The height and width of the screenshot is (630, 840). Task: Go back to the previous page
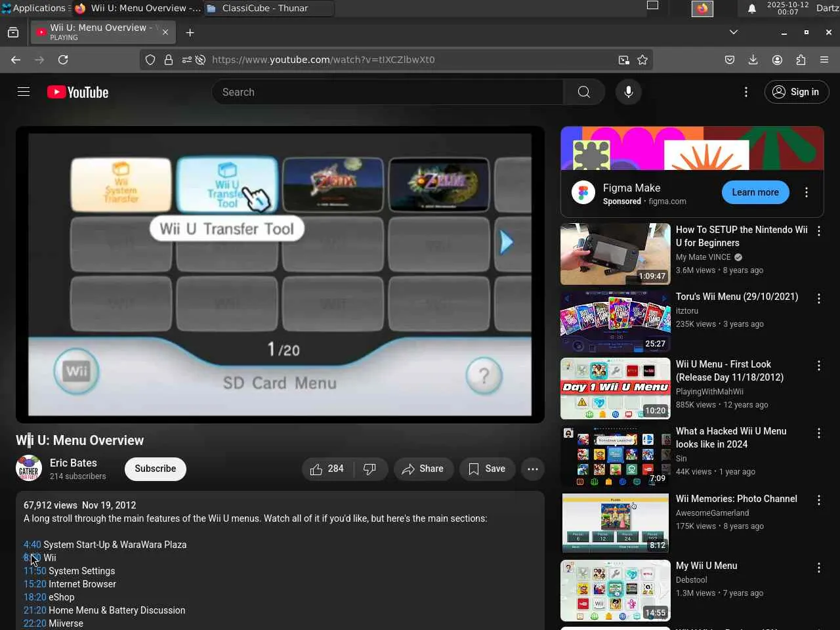16,60
